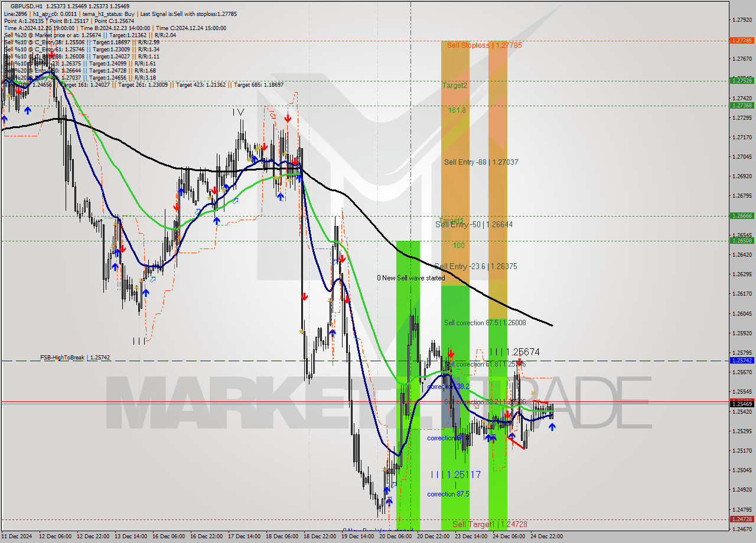Click the 'I I 1.25117' wave label
Screen dimensions: 756x543
(x=455, y=475)
